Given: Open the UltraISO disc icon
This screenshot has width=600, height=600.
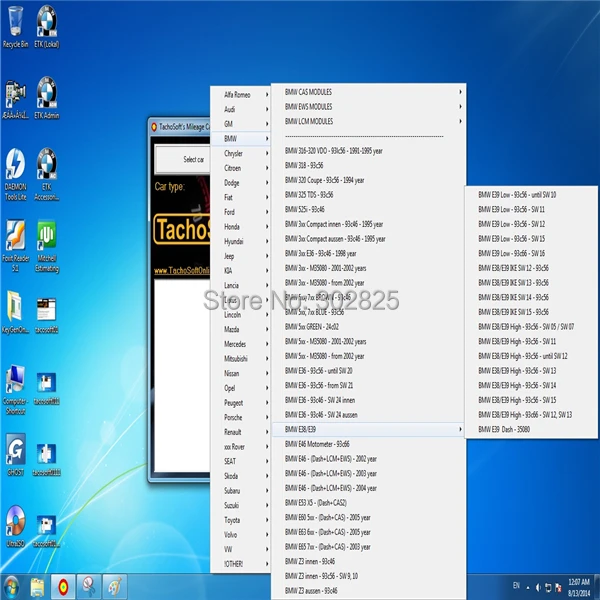Looking at the screenshot, I should pyautogui.click(x=15, y=527).
